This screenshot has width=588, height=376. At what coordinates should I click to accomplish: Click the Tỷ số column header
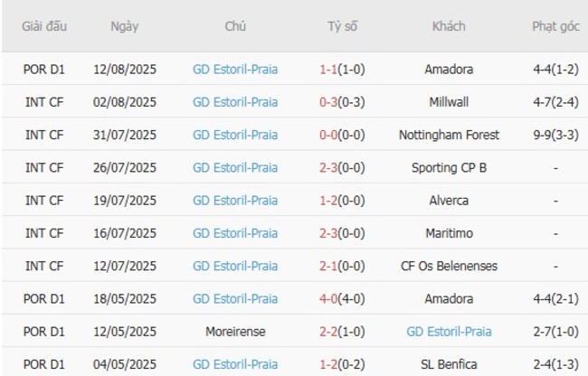point(342,26)
